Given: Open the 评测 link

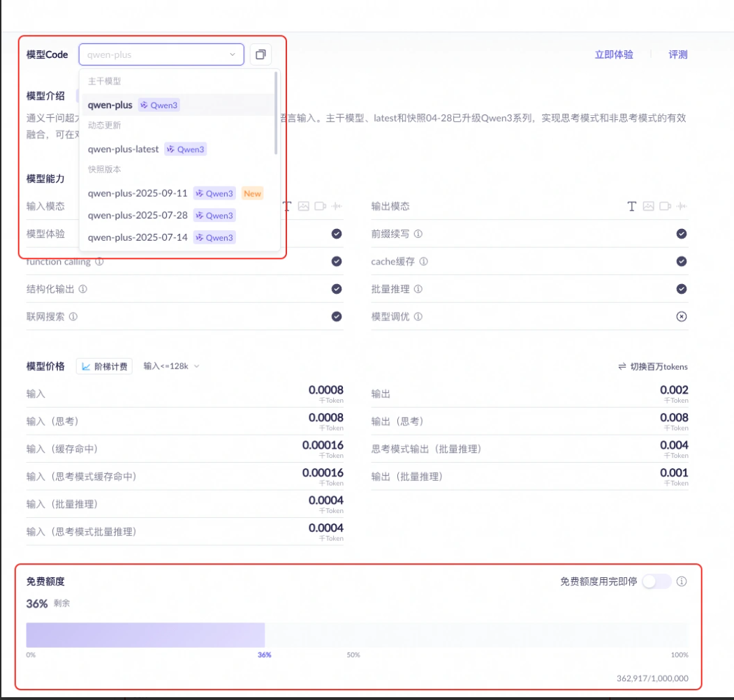Looking at the screenshot, I should [678, 54].
